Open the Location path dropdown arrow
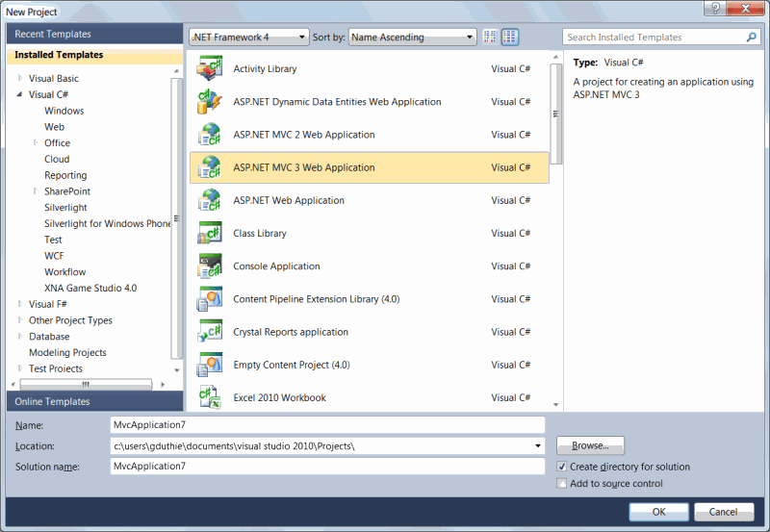Screen dimensions: 770x532 point(538,445)
